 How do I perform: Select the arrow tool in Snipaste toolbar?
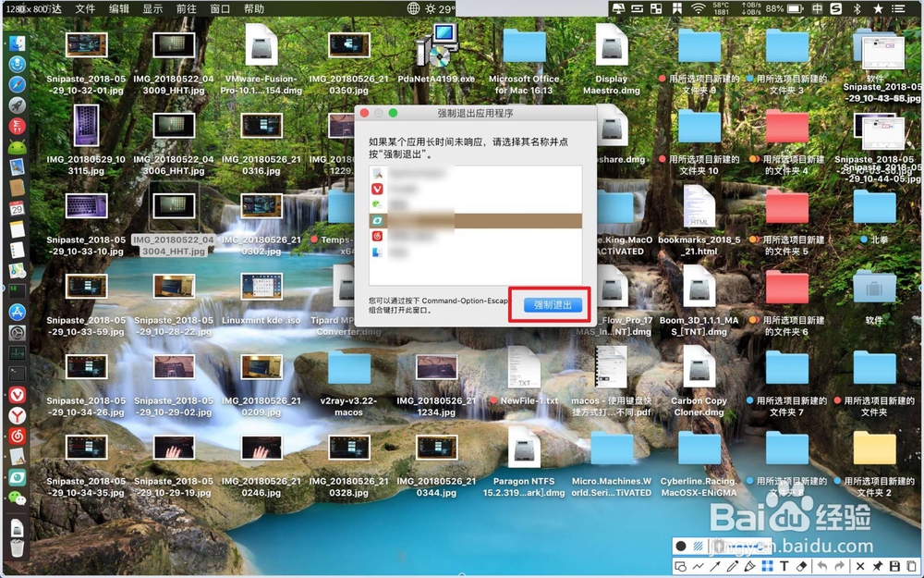click(x=715, y=566)
